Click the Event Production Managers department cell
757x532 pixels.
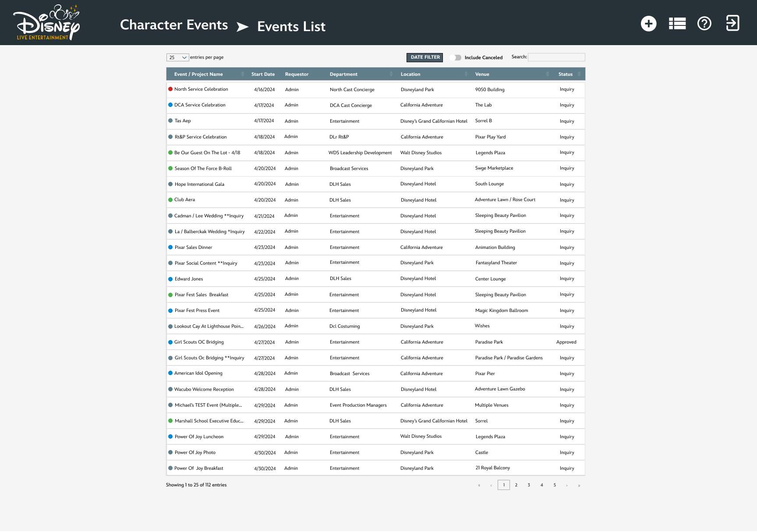click(358, 405)
